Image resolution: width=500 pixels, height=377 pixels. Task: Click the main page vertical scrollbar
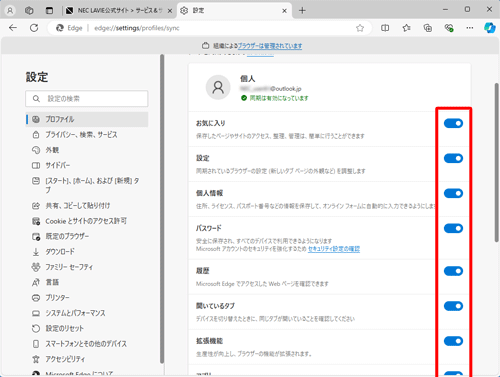click(496, 163)
